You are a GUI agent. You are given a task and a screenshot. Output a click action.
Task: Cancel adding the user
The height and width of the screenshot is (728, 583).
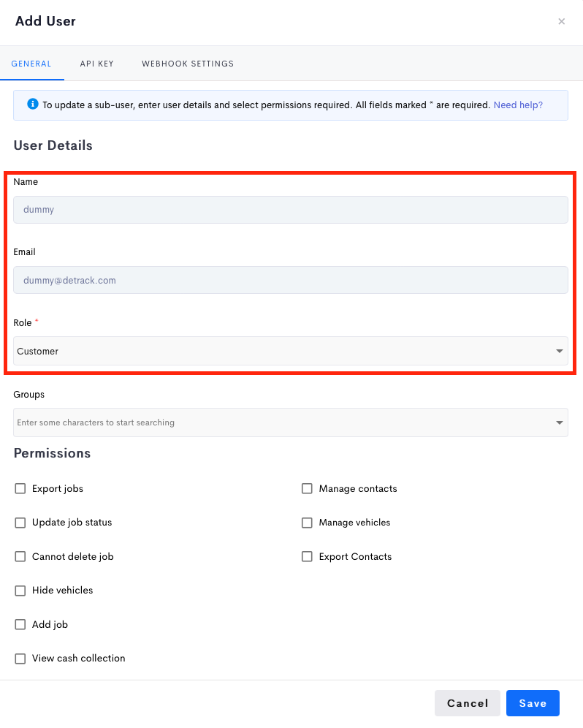[x=468, y=703]
